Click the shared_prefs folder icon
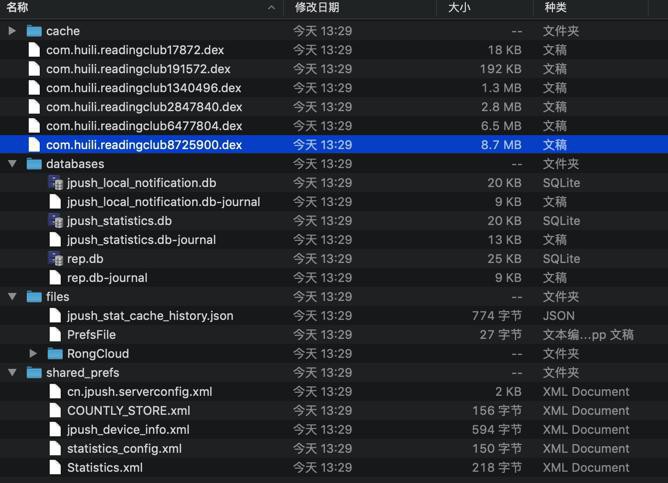Screen dimensions: 668x483 (x=34, y=373)
